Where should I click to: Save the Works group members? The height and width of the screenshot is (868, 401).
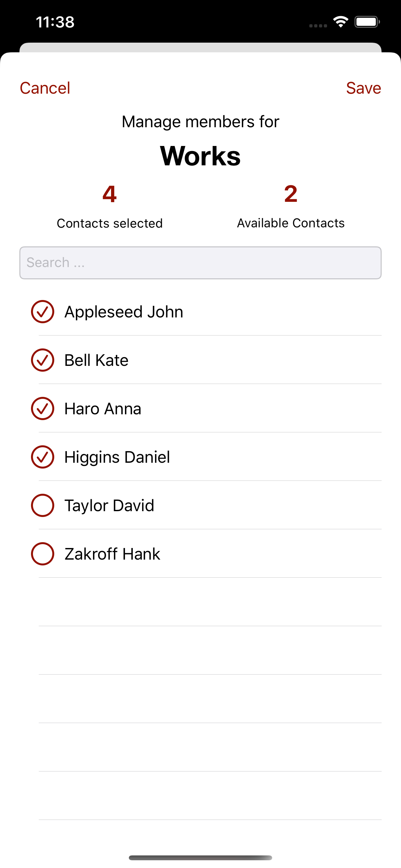click(364, 88)
